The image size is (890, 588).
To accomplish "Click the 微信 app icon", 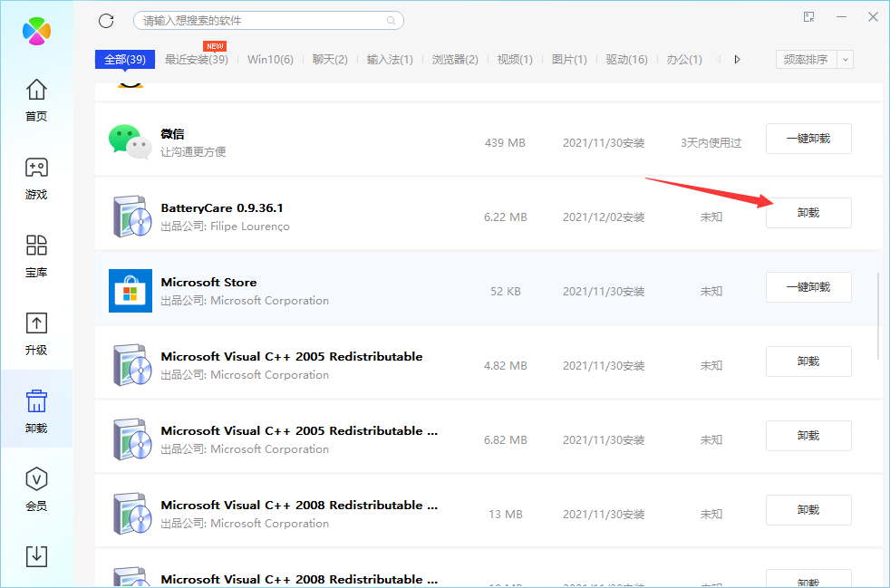I will [130, 142].
